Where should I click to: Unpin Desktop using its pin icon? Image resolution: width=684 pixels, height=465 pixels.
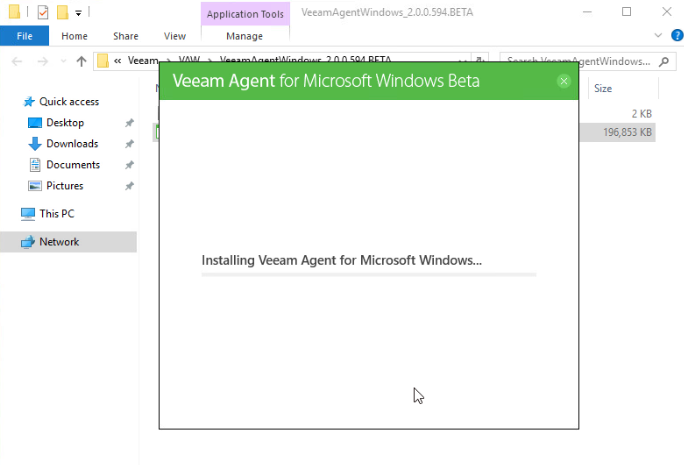(x=129, y=123)
